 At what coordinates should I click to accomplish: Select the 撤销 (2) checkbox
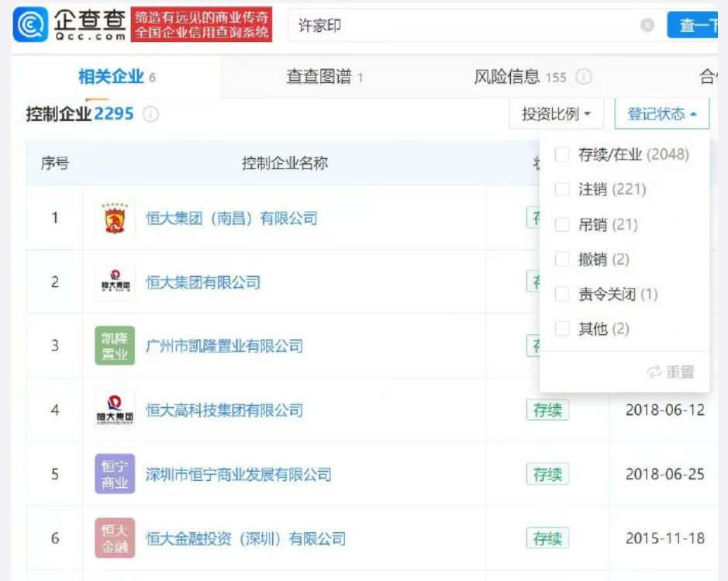(x=562, y=260)
